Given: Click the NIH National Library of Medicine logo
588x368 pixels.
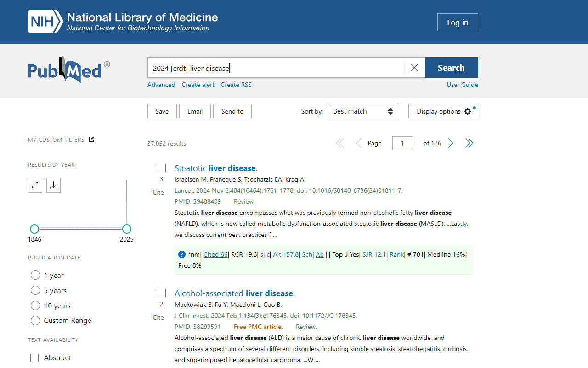Looking at the screenshot, I should [x=122, y=21].
